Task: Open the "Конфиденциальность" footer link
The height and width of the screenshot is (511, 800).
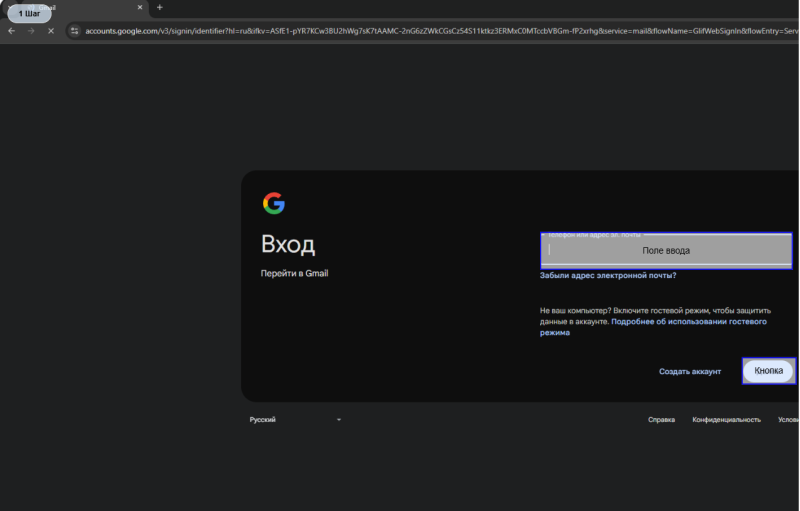Action: click(726, 420)
